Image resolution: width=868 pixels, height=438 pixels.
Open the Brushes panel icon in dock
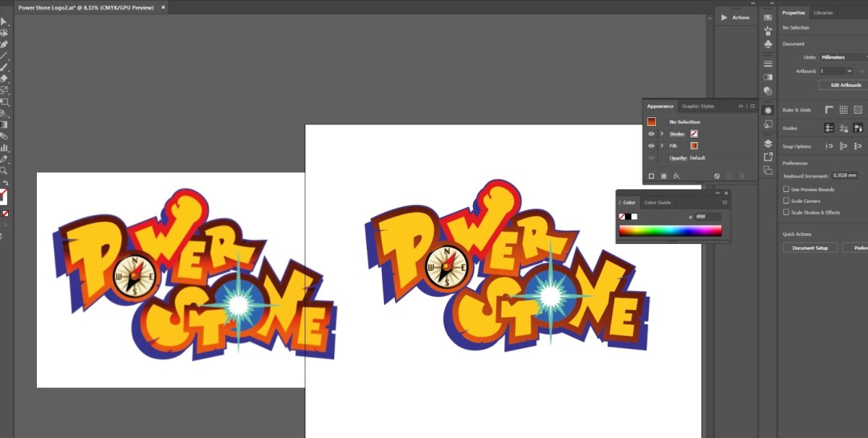coord(768,31)
